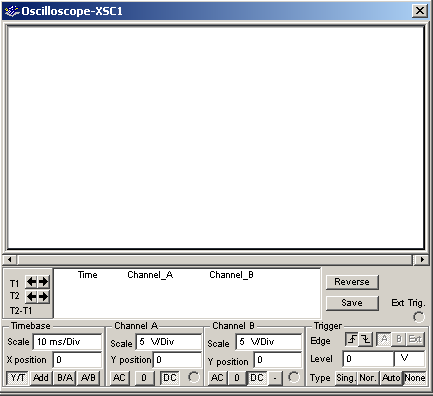Set trigger type to None
Screen dimensions: 433x396
click(x=414, y=378)
